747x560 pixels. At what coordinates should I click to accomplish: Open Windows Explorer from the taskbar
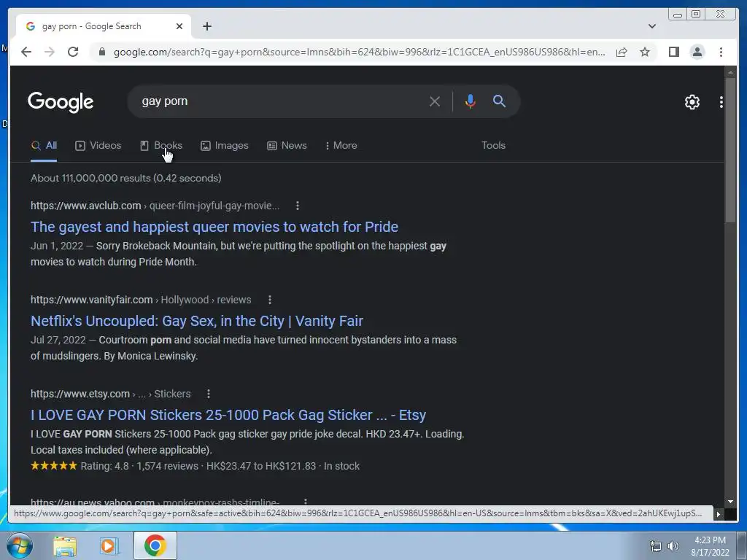[65, 545]
